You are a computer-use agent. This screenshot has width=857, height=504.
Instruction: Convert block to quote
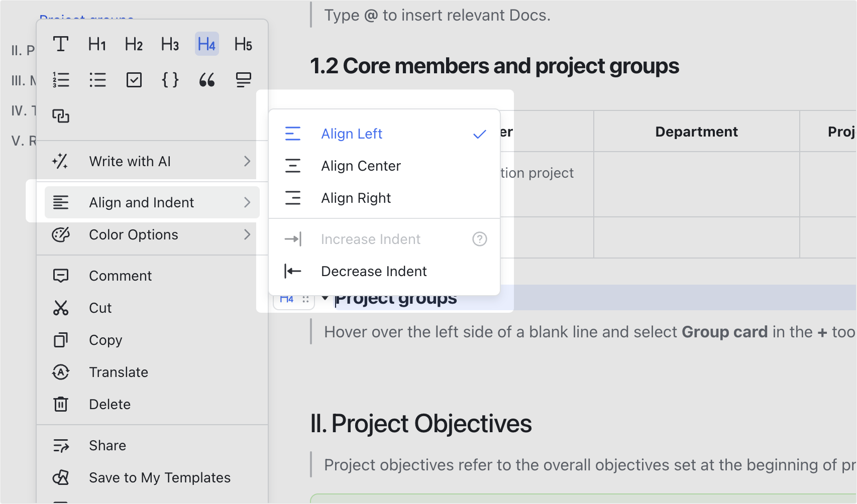click(207, 80)
